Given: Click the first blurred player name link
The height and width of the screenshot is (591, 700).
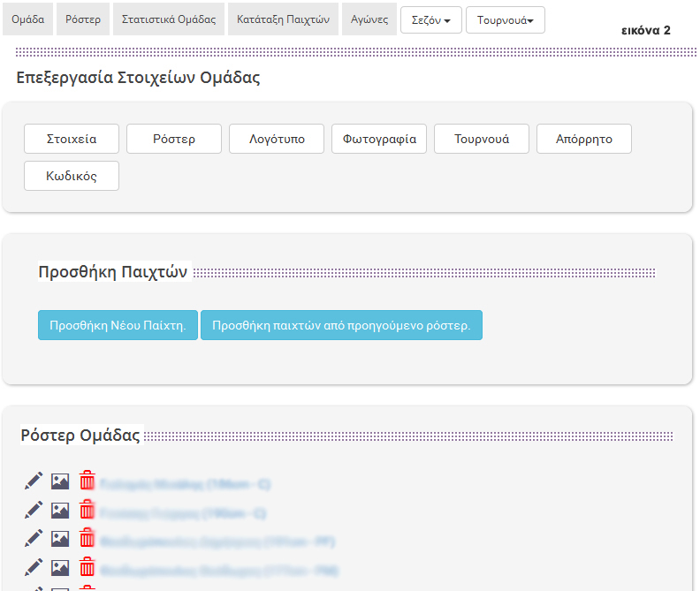Looking at the screenshot, I should (x=185, y=483).
